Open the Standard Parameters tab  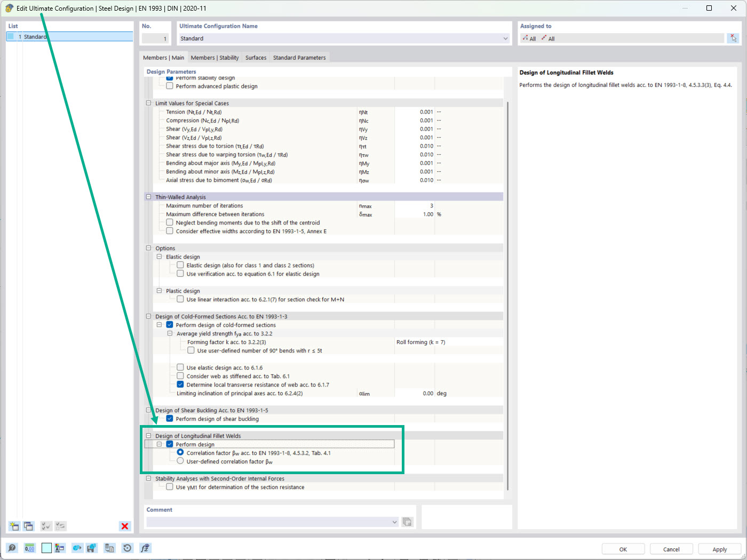pyautogui.click(x=299, y=58)
